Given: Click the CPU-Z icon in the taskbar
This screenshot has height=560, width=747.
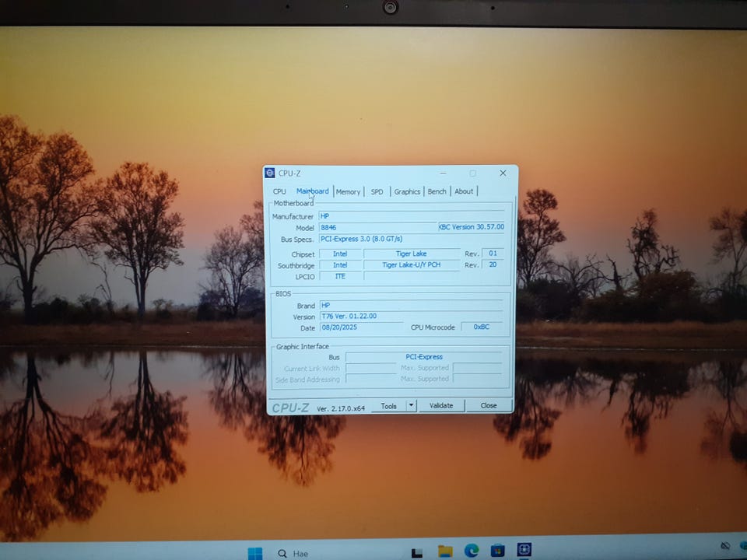Looking at the screenshot, I should click(x=524, y=550).
